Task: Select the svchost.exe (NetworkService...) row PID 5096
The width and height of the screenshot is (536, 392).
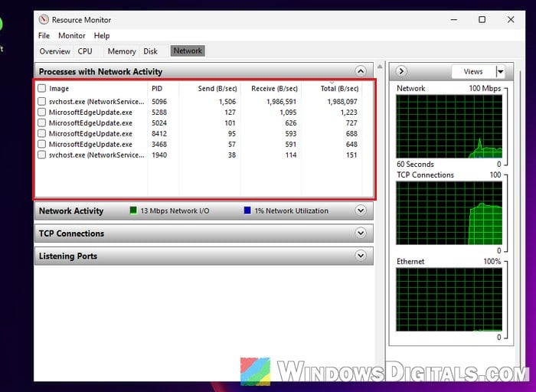Action: pyautogui.click(x=199, y=102)
